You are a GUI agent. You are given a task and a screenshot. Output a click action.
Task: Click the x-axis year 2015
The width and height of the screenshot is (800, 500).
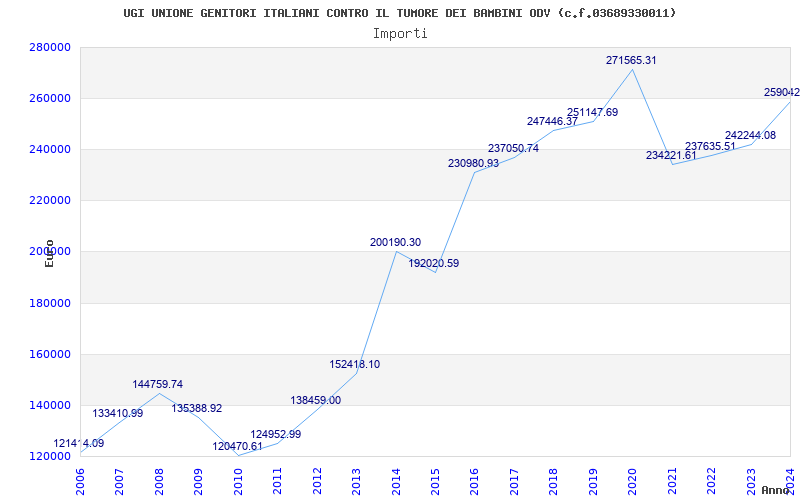tap(435, 481)
